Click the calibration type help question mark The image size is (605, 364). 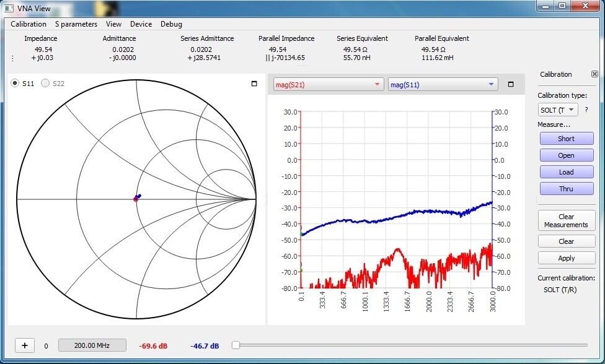point(586,110)
